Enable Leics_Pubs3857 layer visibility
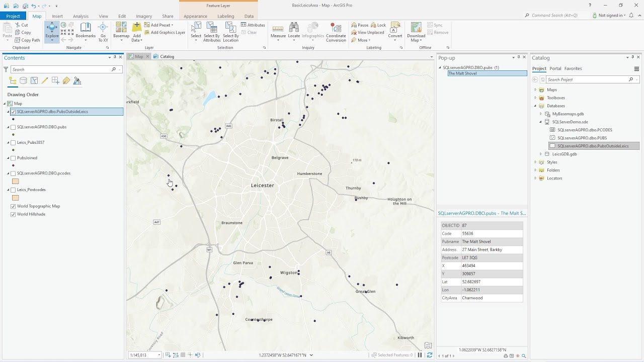The image size is (644, 362). [13, 142]
